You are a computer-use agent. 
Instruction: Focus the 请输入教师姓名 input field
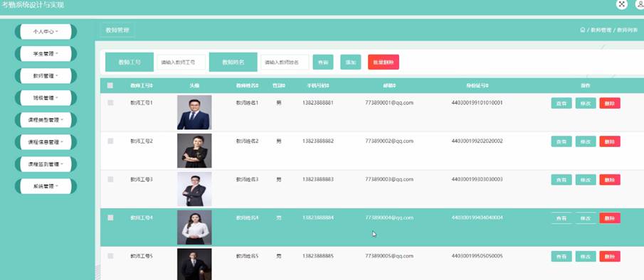coord(285,63)
